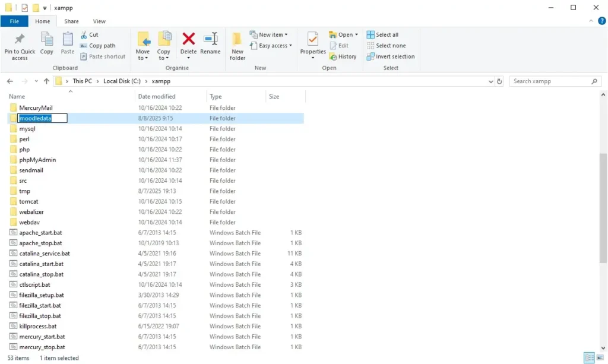
Task: Click inside the Search xampp box
Action: click(552, 81)
